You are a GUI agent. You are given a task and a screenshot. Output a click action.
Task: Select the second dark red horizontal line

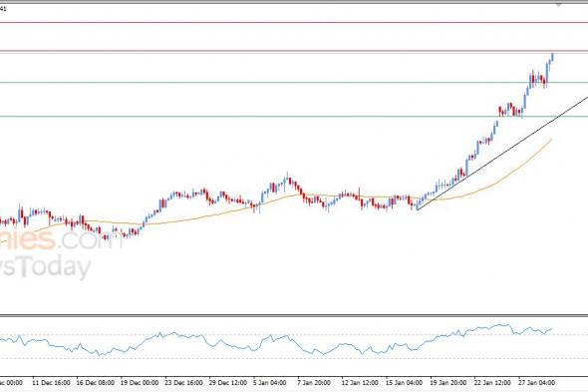pyautogui.click(x=294, y=51)
